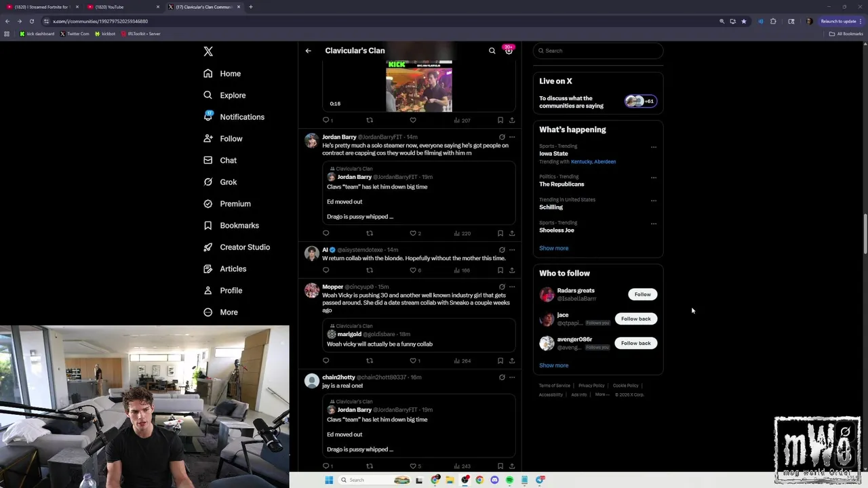Open Grok in the sidebar
The image size is (868, 488).
(x=220, y=182)
